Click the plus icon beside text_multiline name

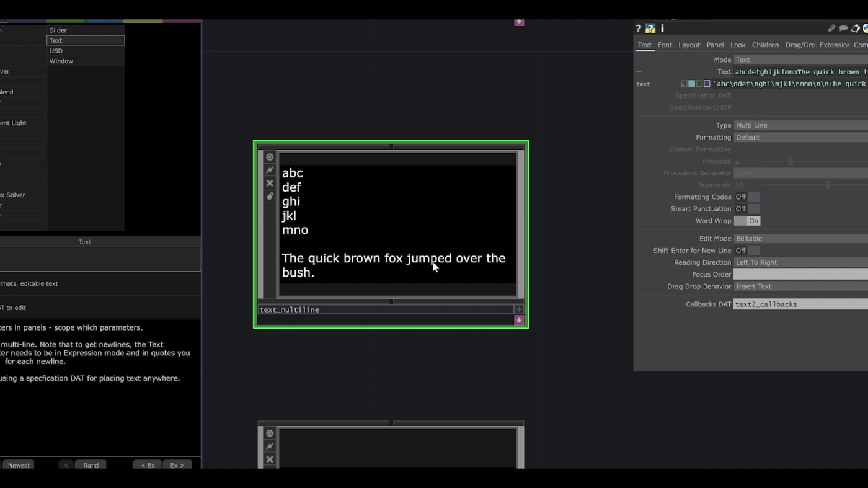coord(519,309)
